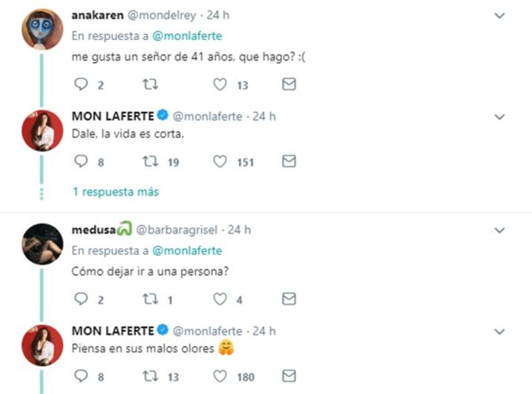Screen dimensions: 532x394
Task: Open anakaren's profile picture
Action: pos(43,29)
